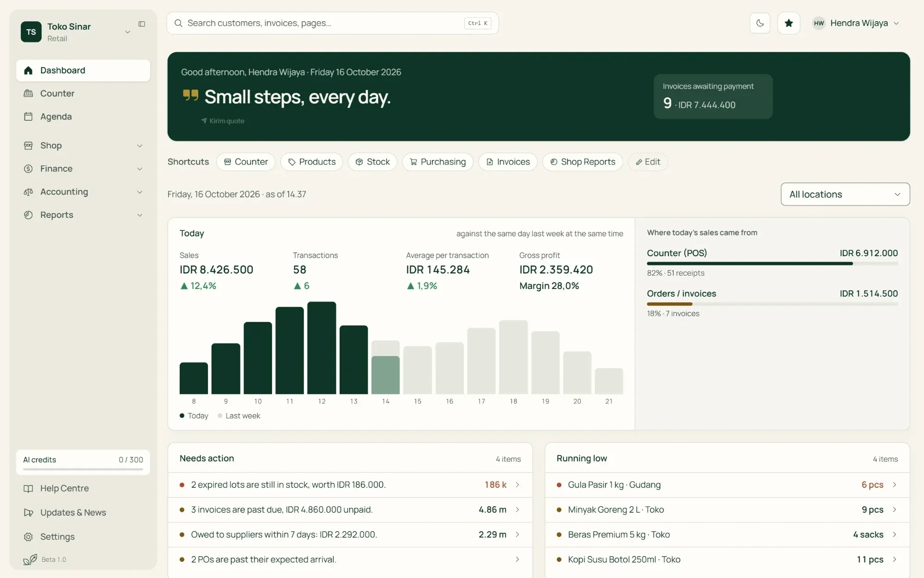This screenshot has width=924, height=578.
Task: Open Settings from the sidebar
Action: [83, 537]
